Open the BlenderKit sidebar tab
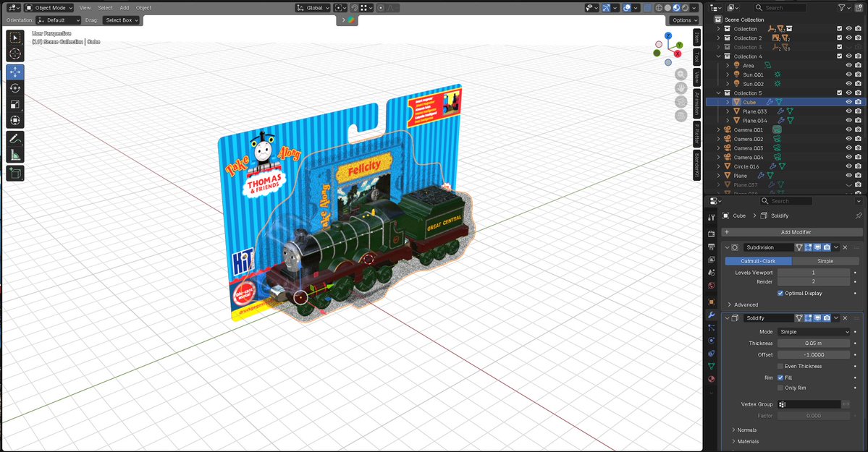This screenshot has width=868, height=452. pos(697,165)
